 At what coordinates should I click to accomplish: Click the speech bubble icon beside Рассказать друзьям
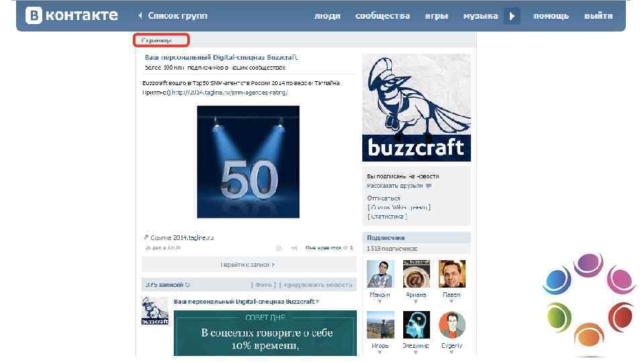pos(429,186)
